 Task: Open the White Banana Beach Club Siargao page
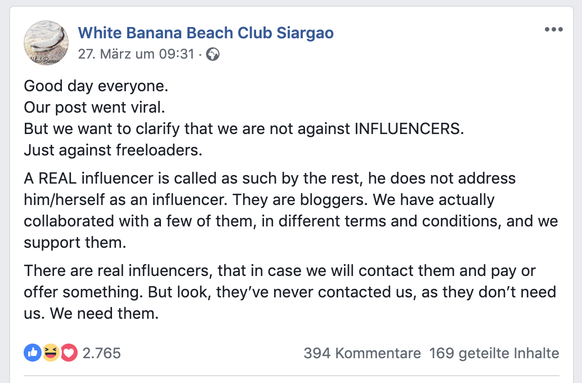[x=206, y=33]
